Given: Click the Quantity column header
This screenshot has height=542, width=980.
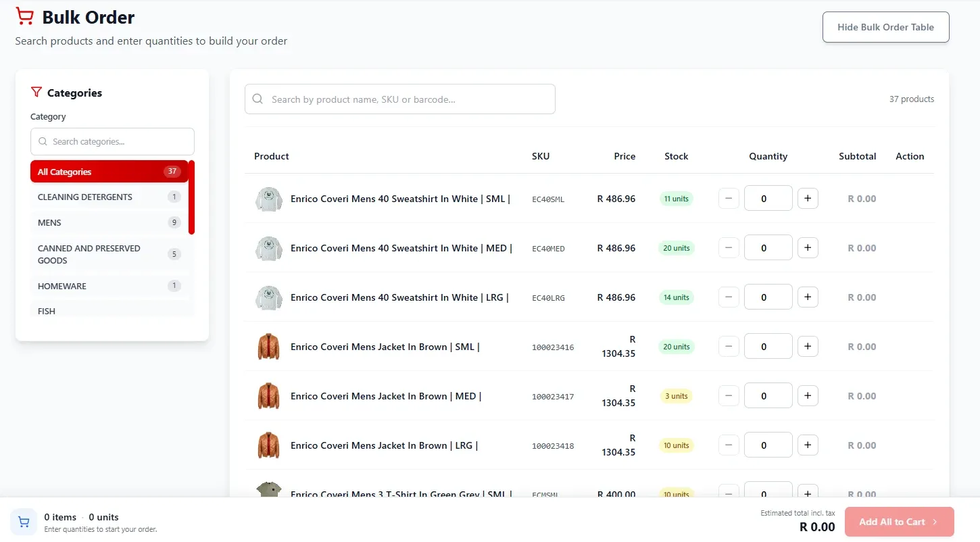Looking at the screenshot, I should click(768, 156).
